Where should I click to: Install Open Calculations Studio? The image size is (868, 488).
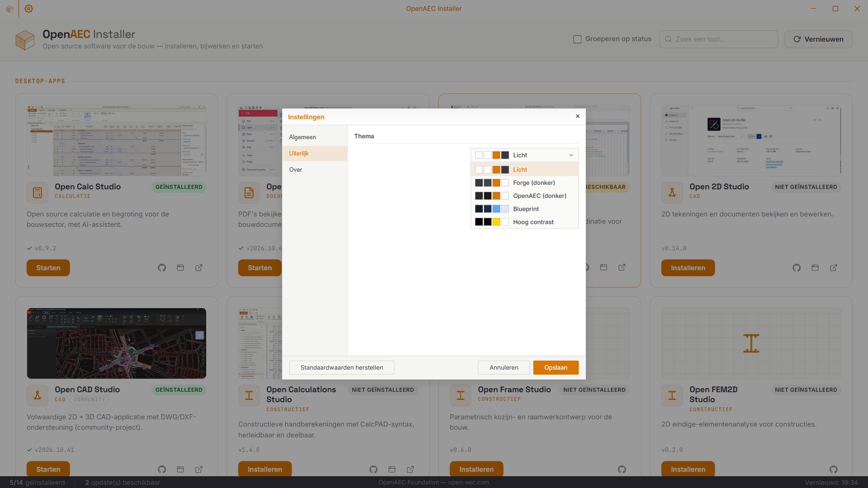265,469
